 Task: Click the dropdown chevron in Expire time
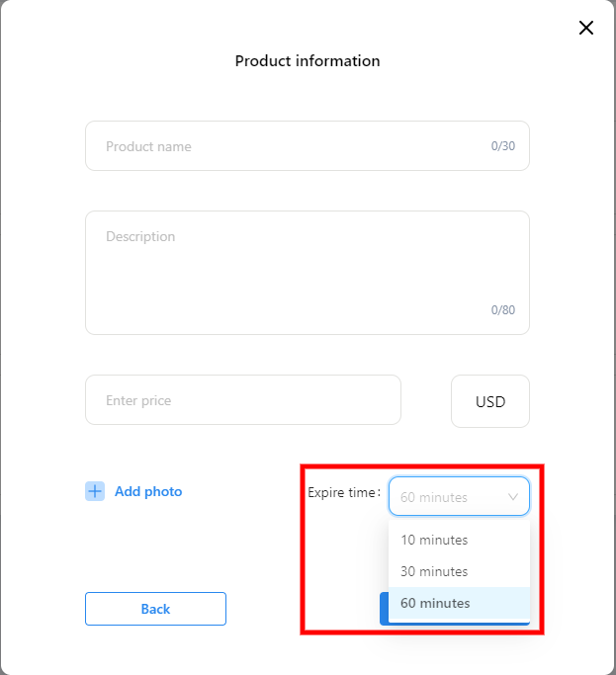click(513, 497)
